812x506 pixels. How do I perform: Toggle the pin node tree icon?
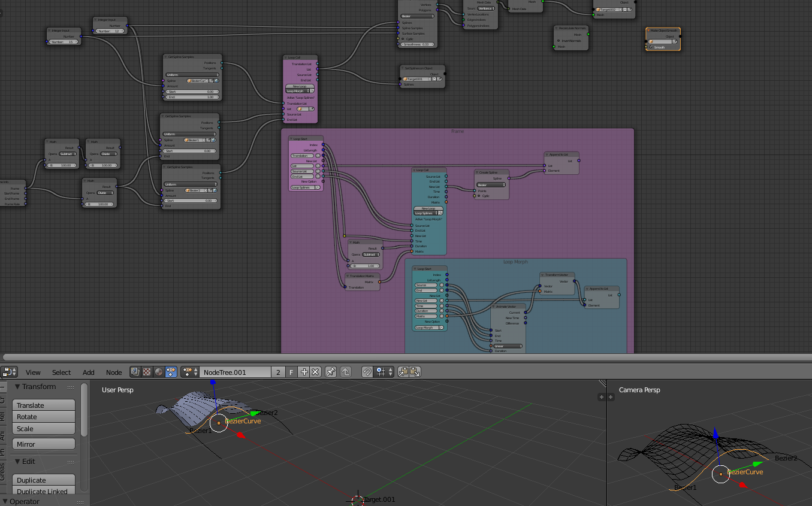331,372
